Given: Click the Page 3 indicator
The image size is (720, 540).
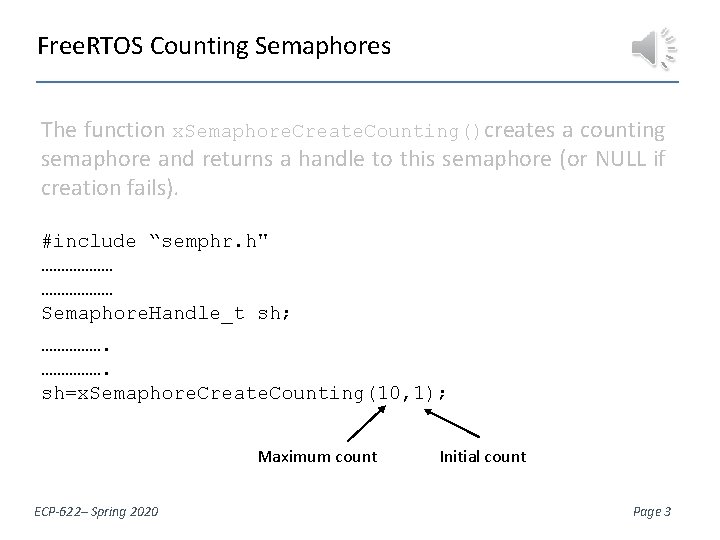Looking at the screenshot, I should [x=653, y=512].
